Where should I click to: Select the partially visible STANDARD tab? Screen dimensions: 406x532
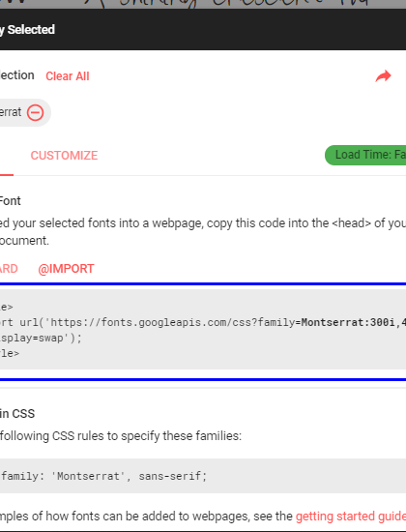(9, 269)
